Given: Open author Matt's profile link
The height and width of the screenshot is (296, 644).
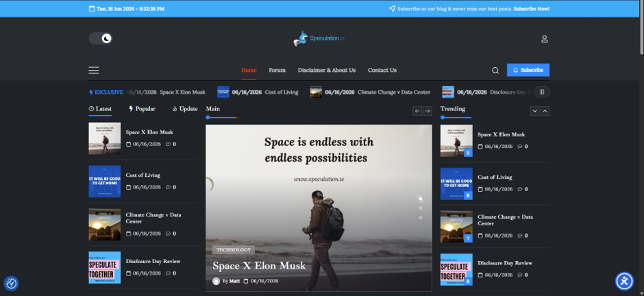Looking at the screenshot, I should [234, 281].
